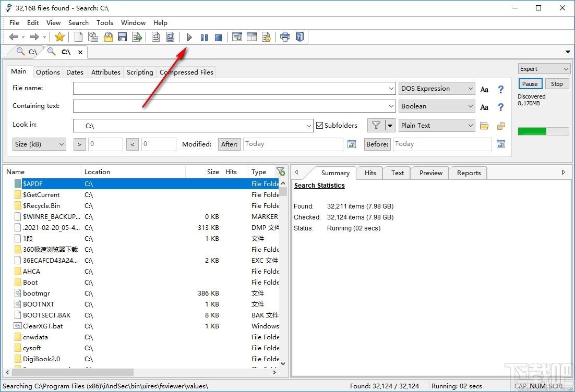
Task: Open the help book icon
Action: 300,37
